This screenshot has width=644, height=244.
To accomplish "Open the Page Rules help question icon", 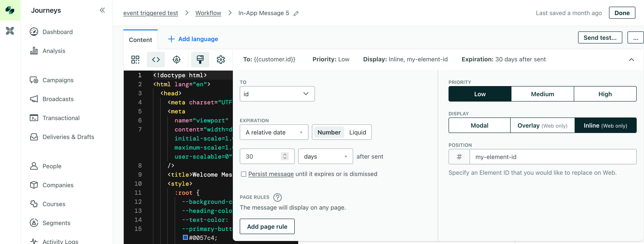I will point(277,197).
